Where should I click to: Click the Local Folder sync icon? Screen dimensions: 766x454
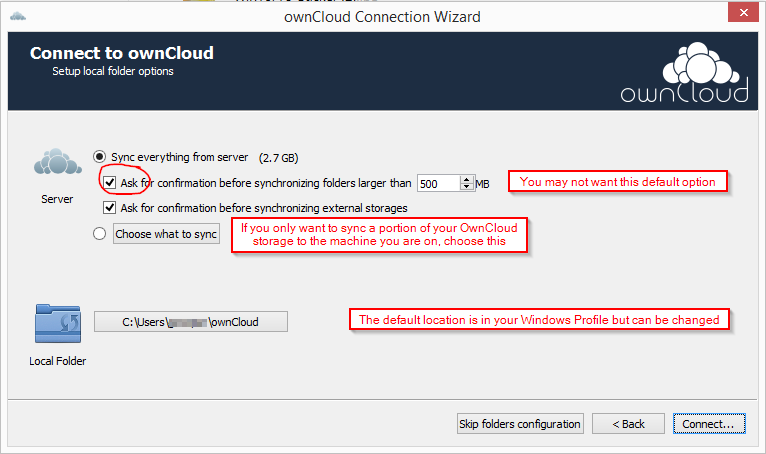58,324
